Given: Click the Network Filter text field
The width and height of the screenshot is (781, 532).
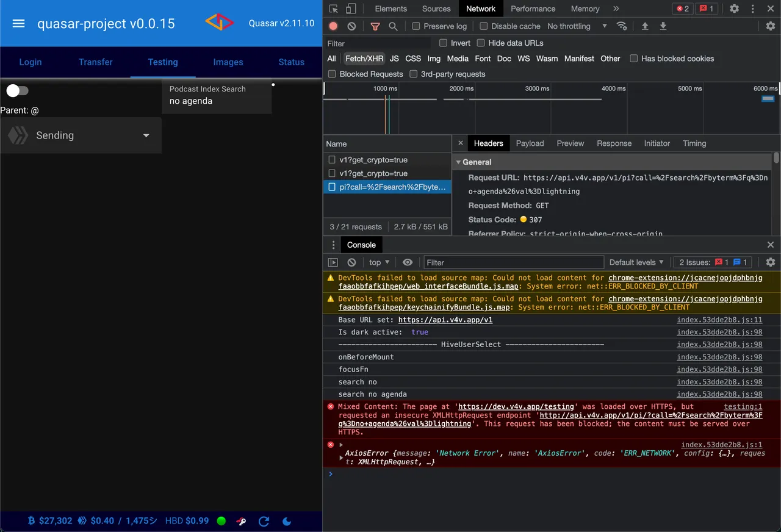Looking at the screenshot, I should click(378, 43).
